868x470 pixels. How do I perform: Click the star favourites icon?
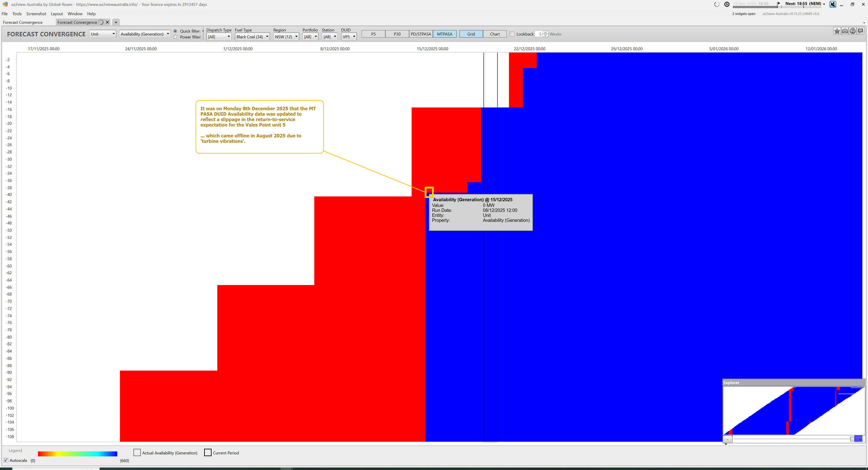point(837,31)
